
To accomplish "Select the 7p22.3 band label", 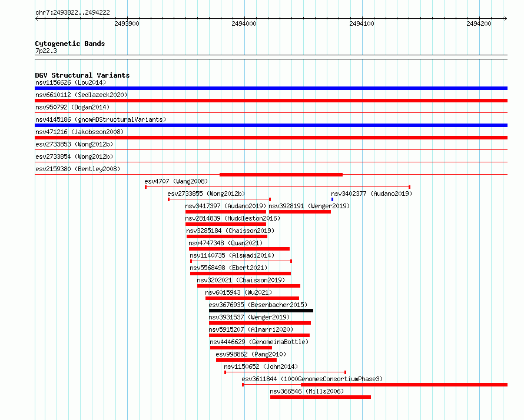I will [x=46, y=51].
